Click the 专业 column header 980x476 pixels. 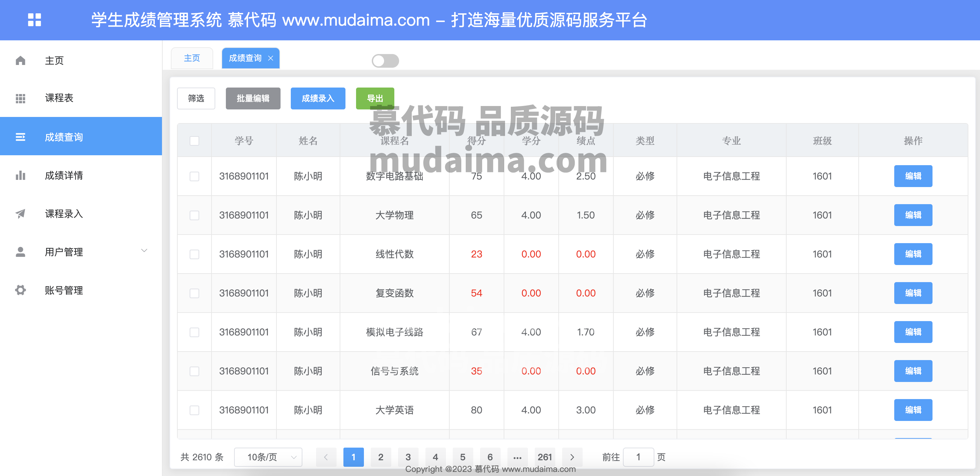point(732,141)
